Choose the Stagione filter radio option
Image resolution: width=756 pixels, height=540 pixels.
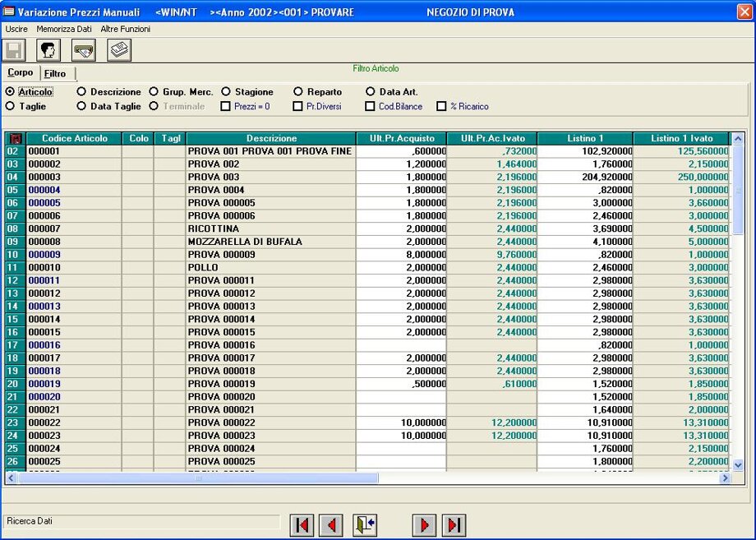226,92
